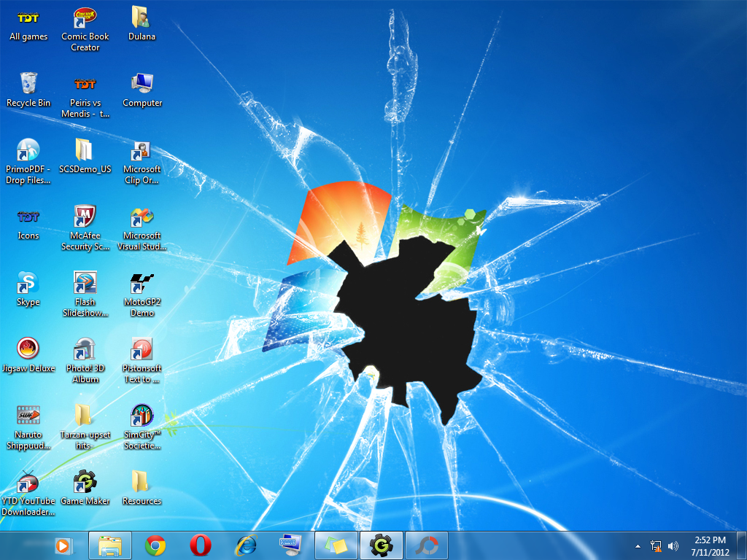Click the YTD YouTube Downloader shortcut

(x=28, y=482)
